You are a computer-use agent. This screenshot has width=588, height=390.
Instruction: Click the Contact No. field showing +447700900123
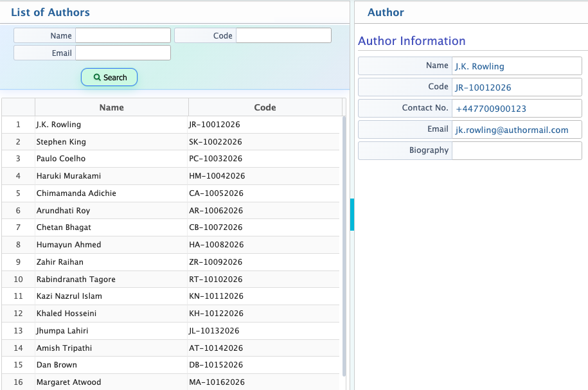(517, 108)
